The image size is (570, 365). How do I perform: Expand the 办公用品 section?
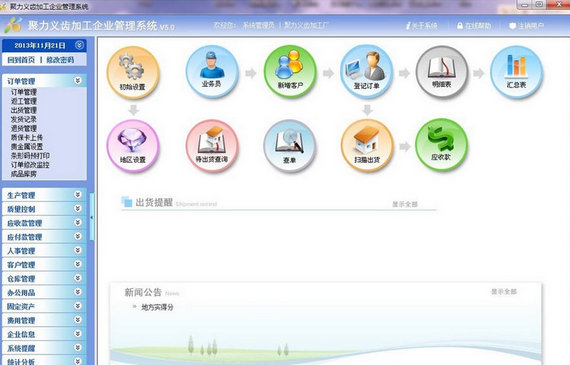coord(44,292)
